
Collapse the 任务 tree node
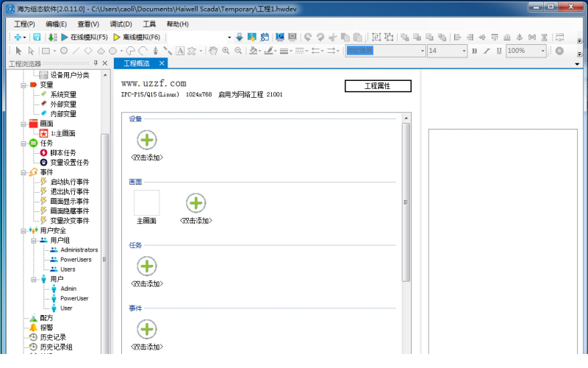pyautogui.click(x=24, y=144)
